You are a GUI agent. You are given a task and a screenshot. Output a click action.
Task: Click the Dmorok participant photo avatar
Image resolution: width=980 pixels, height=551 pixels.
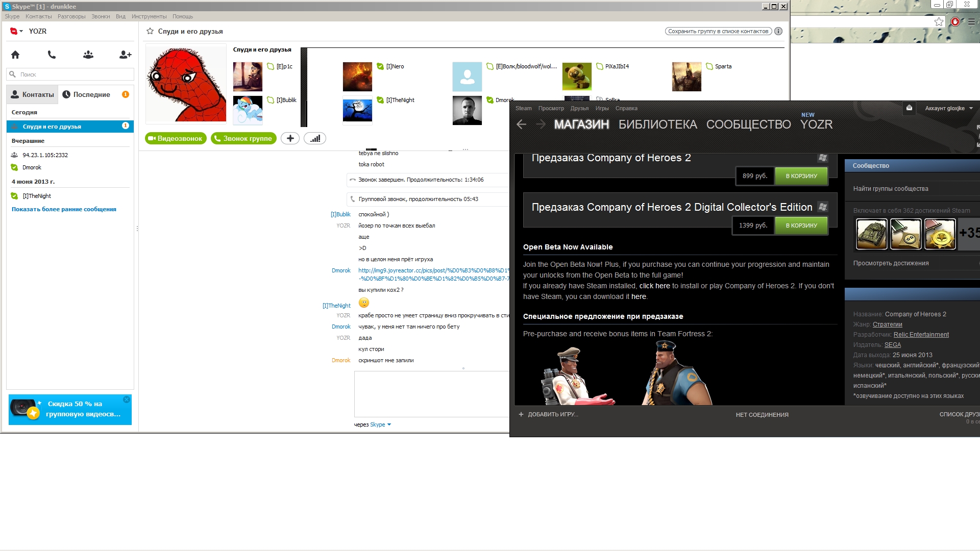(x=467, y=110)
